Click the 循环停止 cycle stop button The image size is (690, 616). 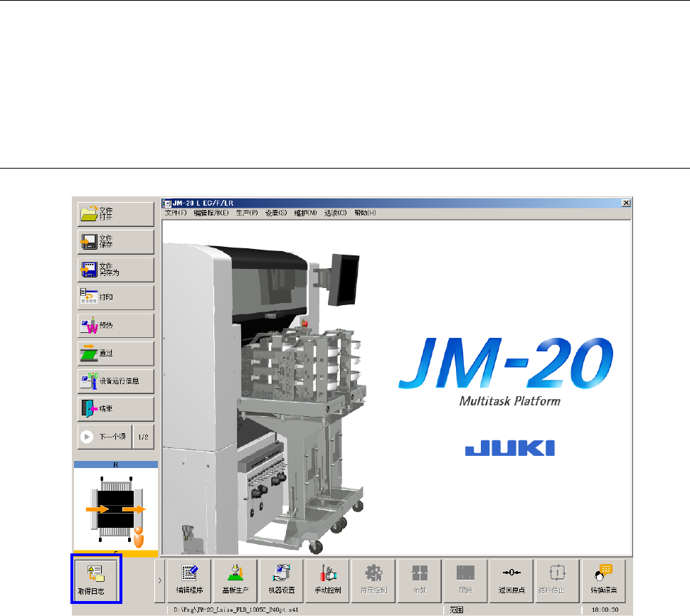click(x=558, y=581)
